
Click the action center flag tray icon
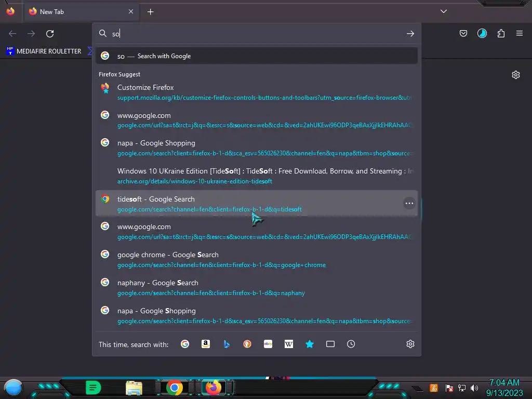(x=449, y=388)
